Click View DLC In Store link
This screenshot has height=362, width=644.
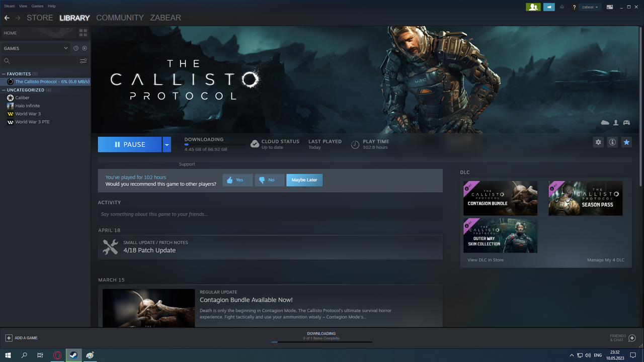pos(486,260)
